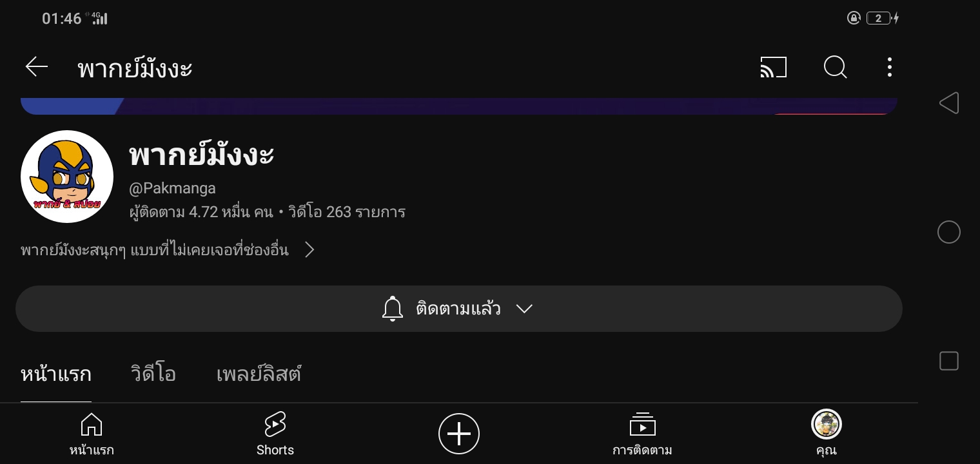The image size is (980, 464).
Task: Open Shorts from bottom navigation
Action: 275,434
